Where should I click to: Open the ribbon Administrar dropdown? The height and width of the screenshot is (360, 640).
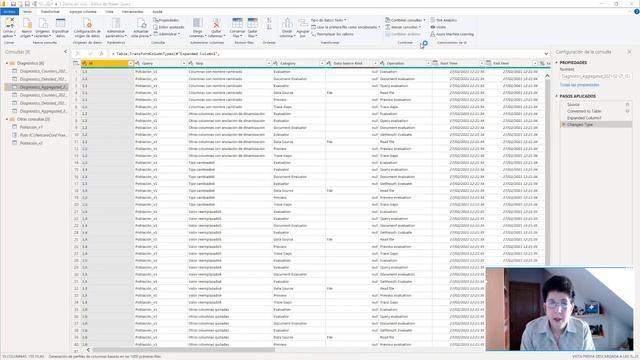pyautogui.click(x=167, y=34)
